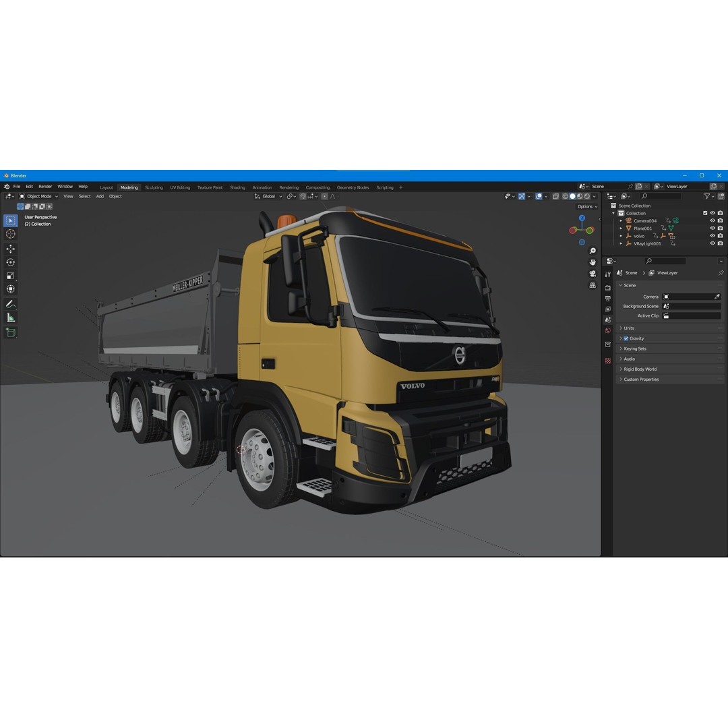The height and width of the screenshot is (728, 728).
Task: Switch to wireframe viewport shading
Action: (566, 196)
